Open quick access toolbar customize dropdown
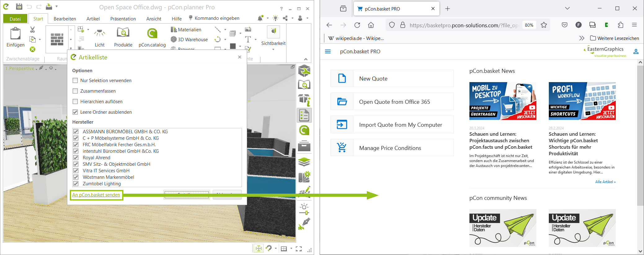 click(56, 6)
